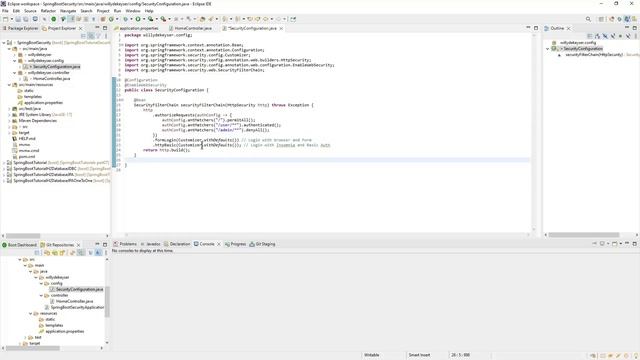Viewport: 640px width, 360px height.
Task: Toggle Sort in Outline toolbar
Action: coord(597,36)
